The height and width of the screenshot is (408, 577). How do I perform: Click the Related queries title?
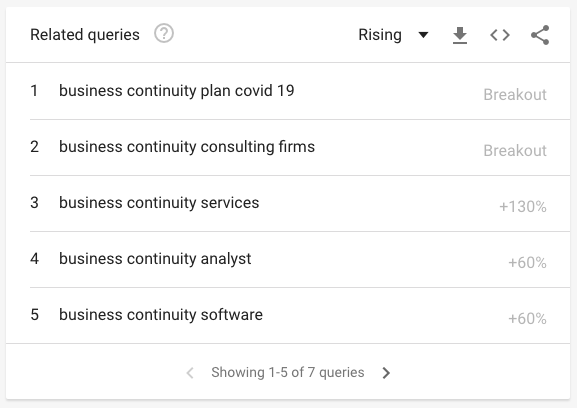pos(85,35)
